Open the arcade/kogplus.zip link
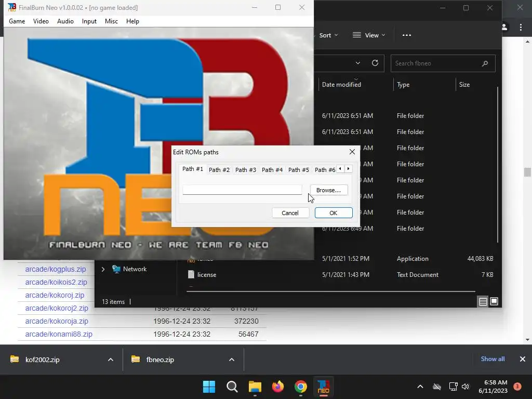Viewport: 532px width, 399px height. coord(55,269)
